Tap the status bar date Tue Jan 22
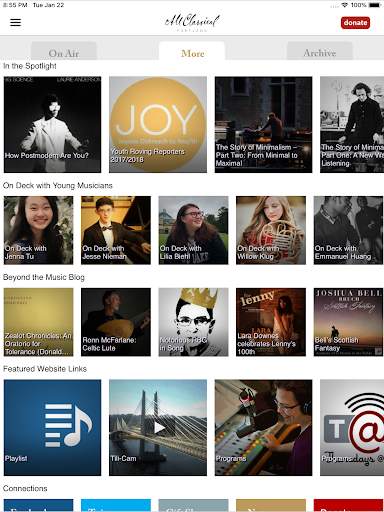This screenshot has width=384, height=512. click(48, 5)
